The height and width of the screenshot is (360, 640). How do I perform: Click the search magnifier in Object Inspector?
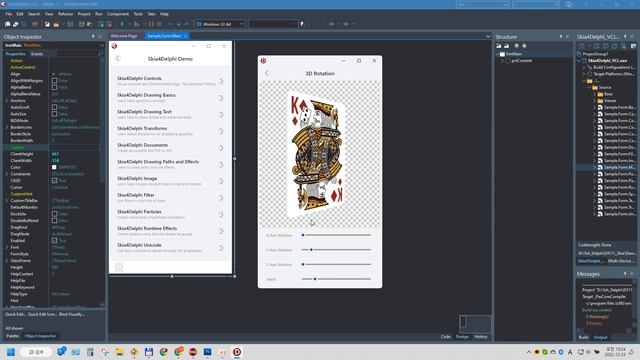100,53
